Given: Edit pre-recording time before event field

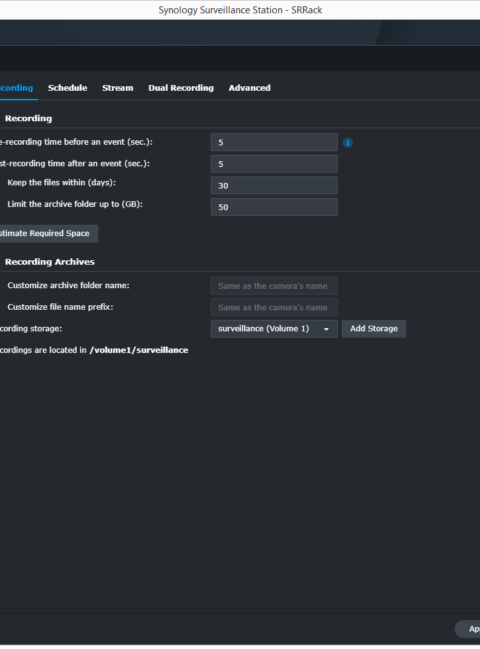Looking at the screenshot, I should pyautogui.click(x=274, y=142).
